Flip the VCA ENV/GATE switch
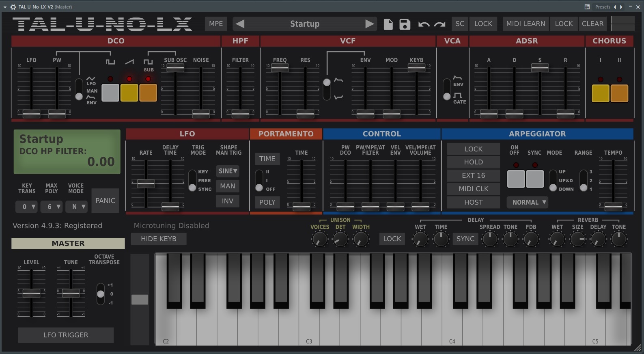 tap(447, 89)
